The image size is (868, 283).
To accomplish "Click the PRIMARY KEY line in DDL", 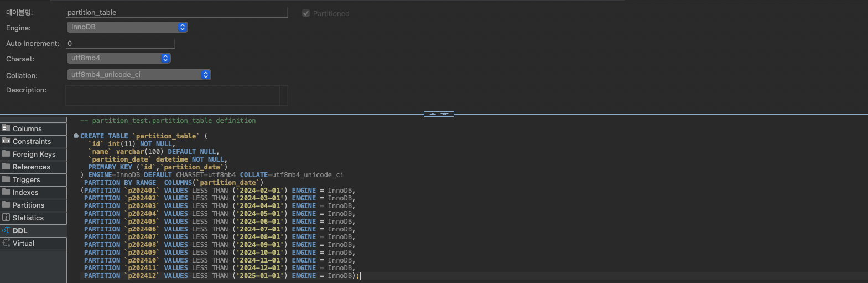I will [158, 167].
